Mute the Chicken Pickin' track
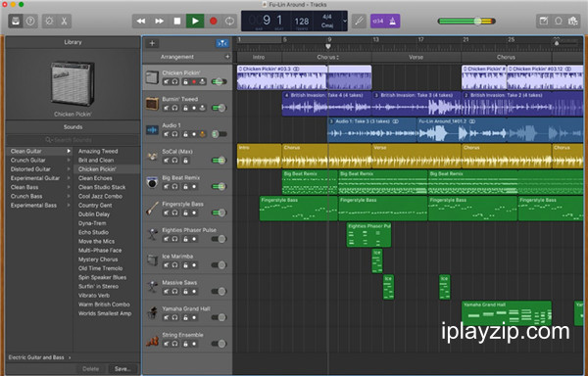The image size is (588, 376). [167, 81]
